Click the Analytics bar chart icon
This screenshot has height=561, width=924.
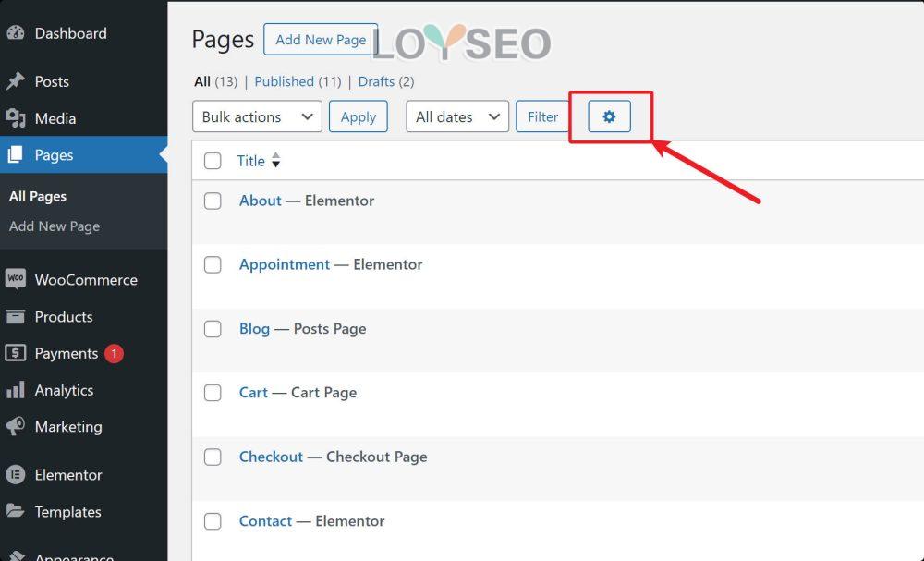pos(16,389)
